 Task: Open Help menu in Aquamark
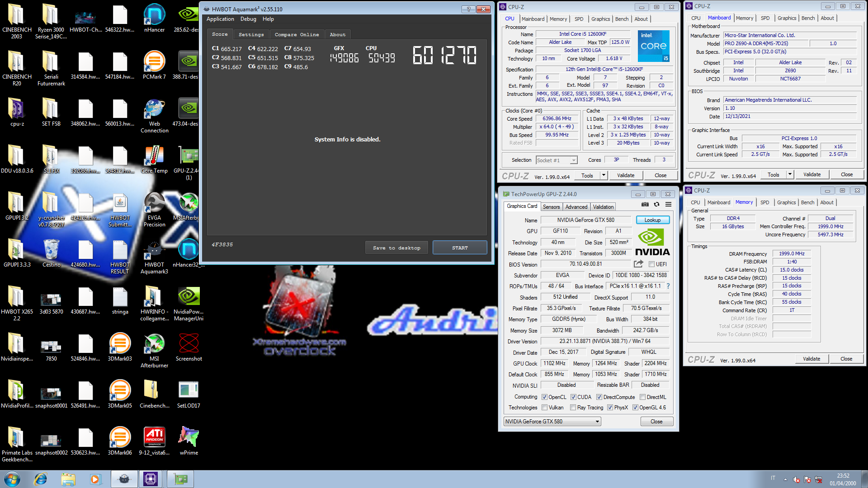(x=268, y=19)
